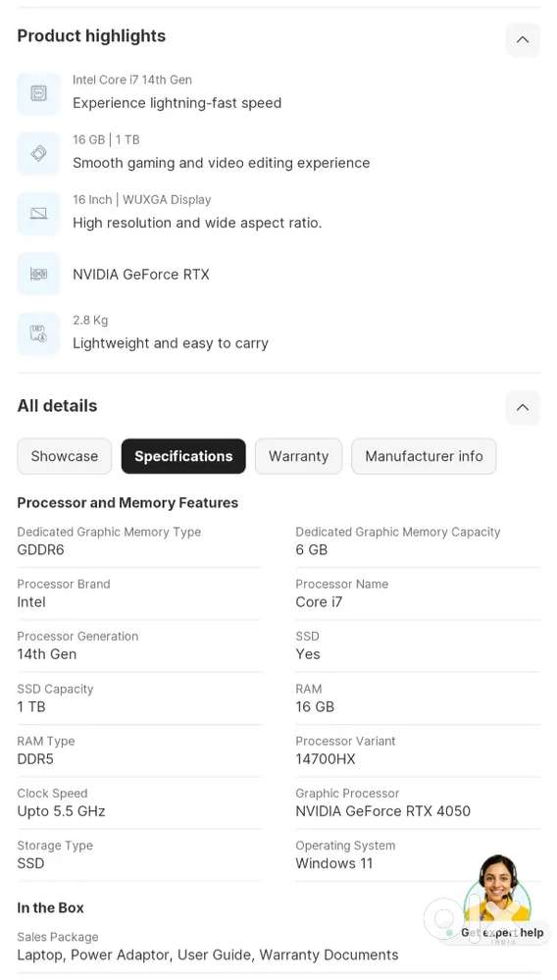Collapse the Product highlights section

click(x=523, y=39)
